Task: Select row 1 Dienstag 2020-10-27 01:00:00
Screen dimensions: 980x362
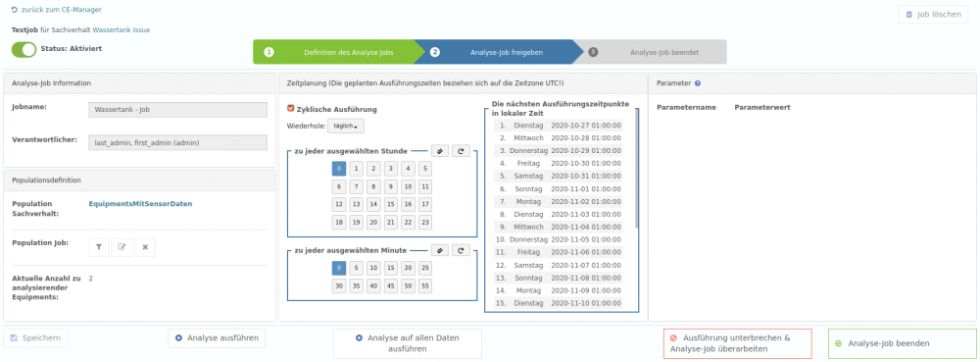Action: pos(559,125)
